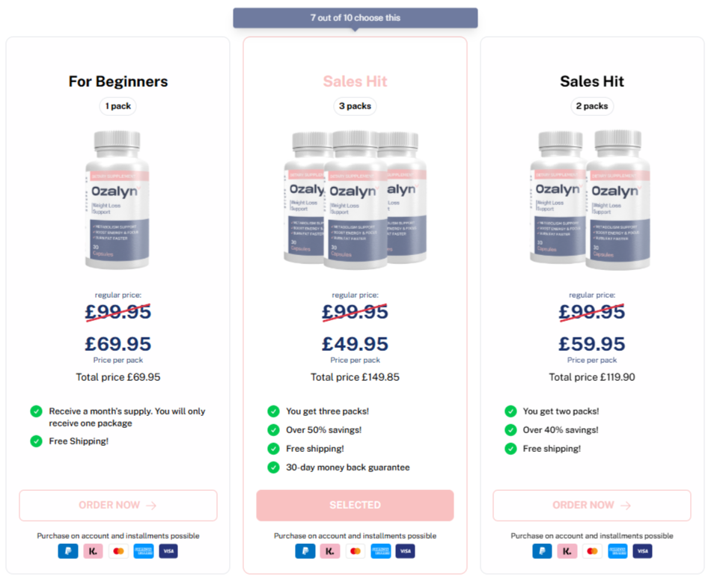Click the crossed-out £99.95 price in middle column
Screen dimensions: 717x588
point(355,312)
